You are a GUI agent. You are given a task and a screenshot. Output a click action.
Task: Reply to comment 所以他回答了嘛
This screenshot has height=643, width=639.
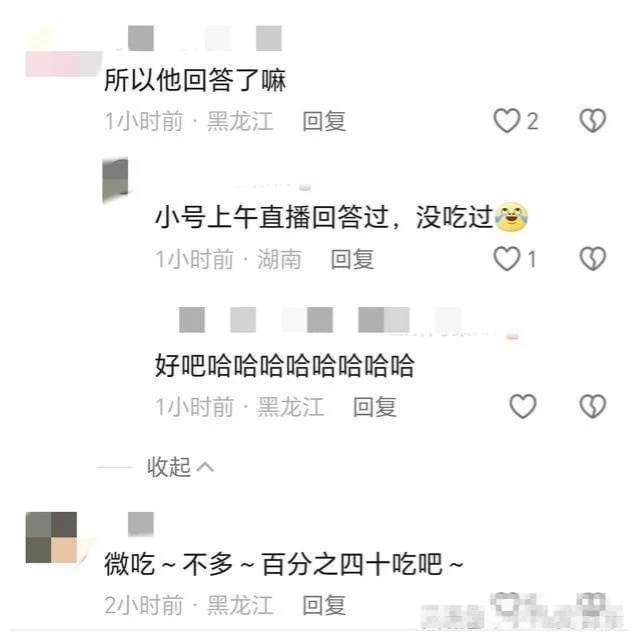(x=324, y=121)
